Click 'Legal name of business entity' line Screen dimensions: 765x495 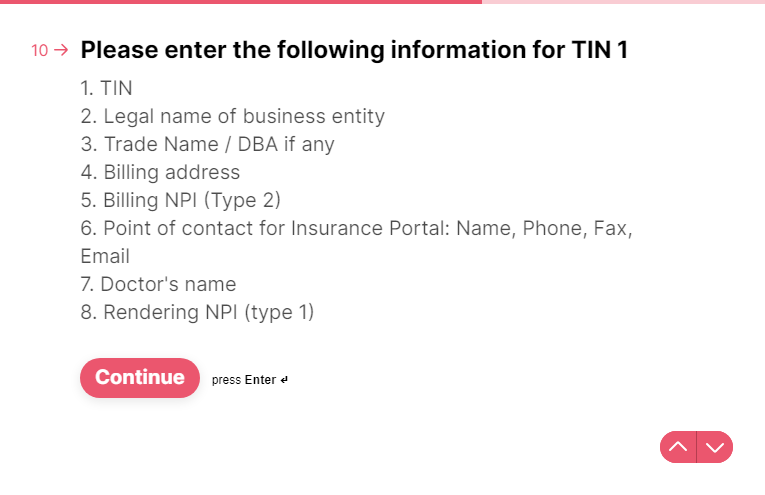[x=232, y=116]
